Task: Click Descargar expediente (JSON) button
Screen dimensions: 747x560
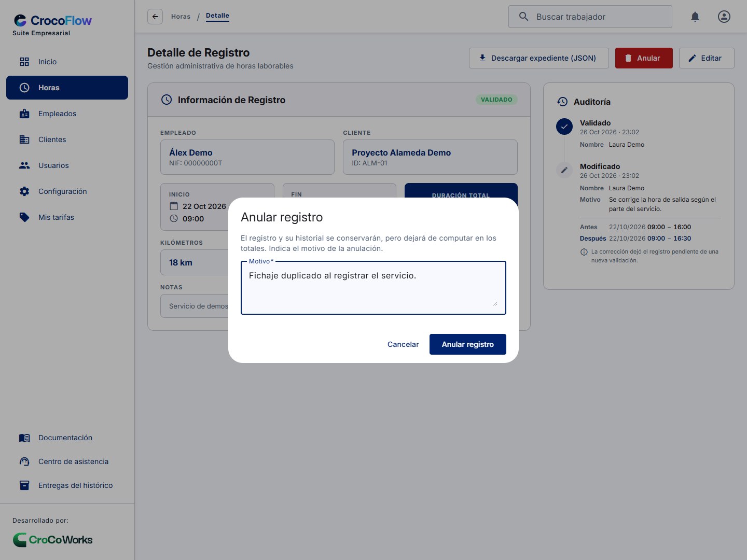Action: [x=539, y=58]
